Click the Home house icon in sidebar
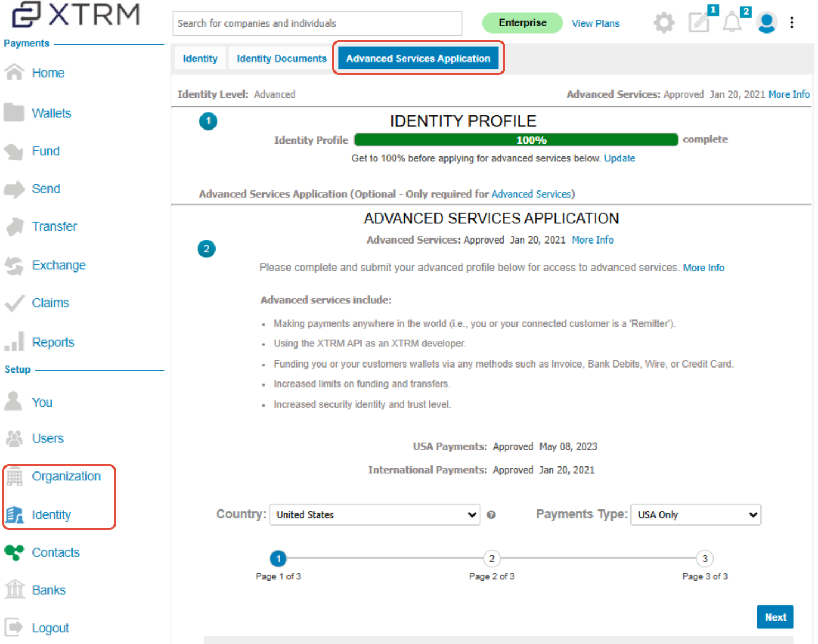This screenshot has width=818, height=644. click(15, 73)
